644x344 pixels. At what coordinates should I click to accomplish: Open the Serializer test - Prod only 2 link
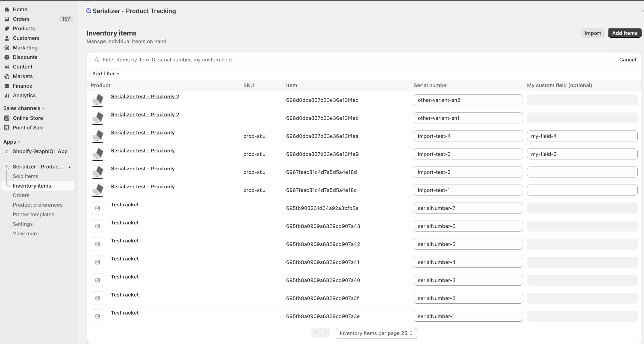coord(145,97)
